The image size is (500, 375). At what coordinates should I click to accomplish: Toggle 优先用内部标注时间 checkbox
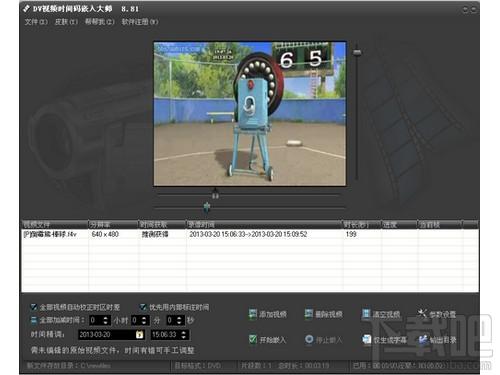click(143, 307)
